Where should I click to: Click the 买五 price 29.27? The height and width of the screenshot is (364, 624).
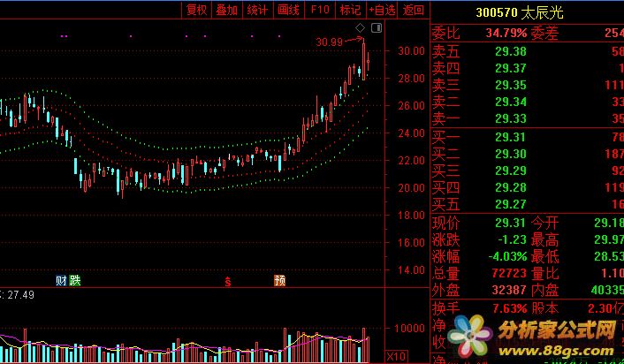(511, 204)
